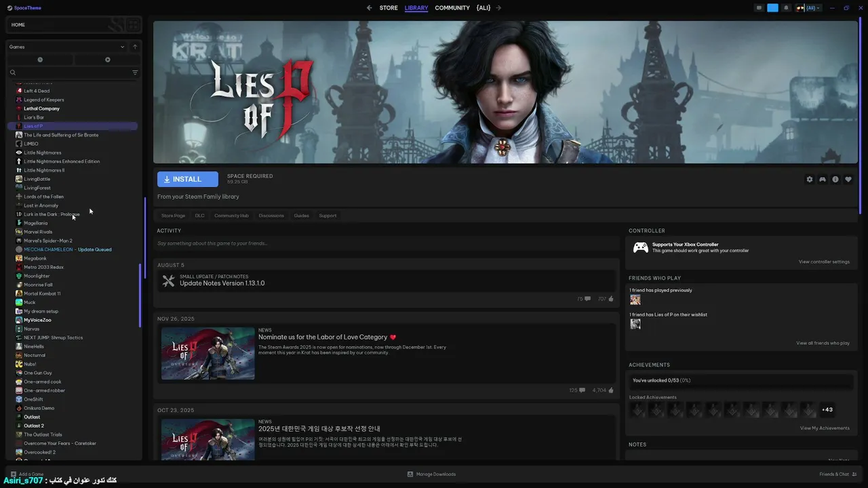Click the Xbox controller icon

point(640,247)
